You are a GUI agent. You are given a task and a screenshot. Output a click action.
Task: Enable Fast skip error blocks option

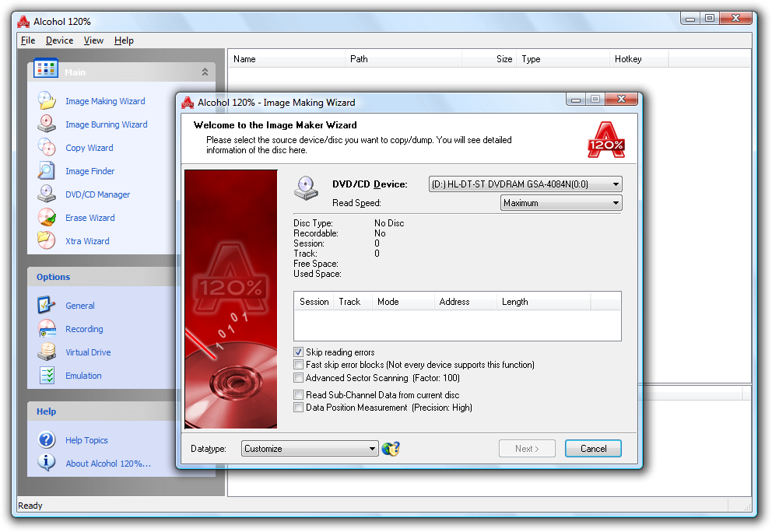(299, 365)
